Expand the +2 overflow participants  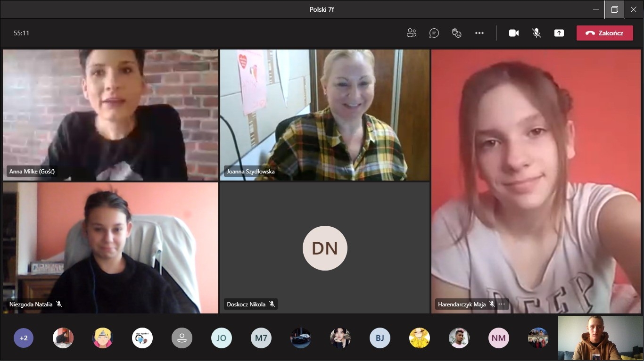(x=24, y=338)
